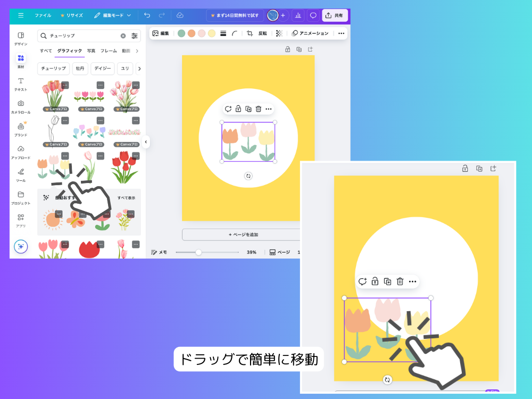Click the 共有 share button
Image resolution: width=532 pixels, height=399 pixels.
[x=335, y=15]
